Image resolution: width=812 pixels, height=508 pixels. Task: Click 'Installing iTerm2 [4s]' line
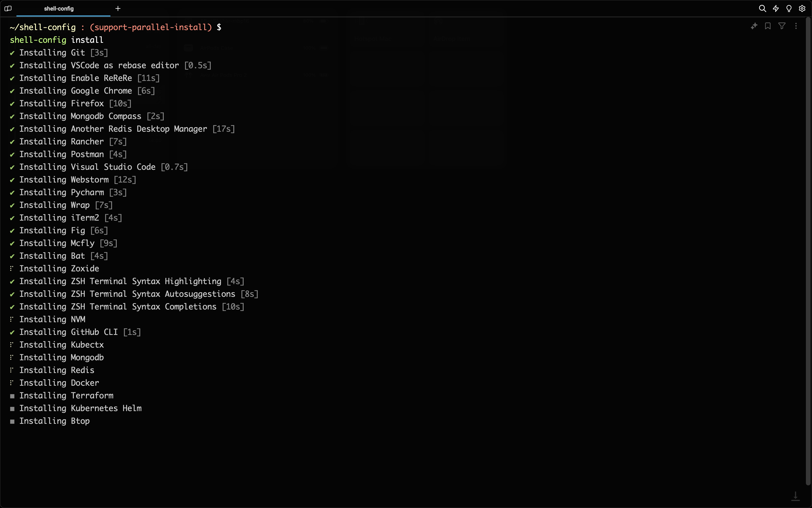[x=66, y=218]
